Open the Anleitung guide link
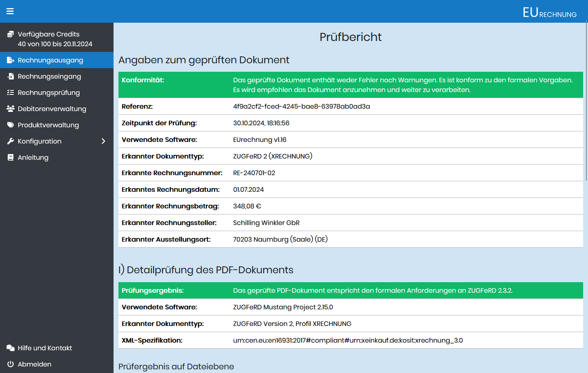The width and height of the screenshot is (588, 373). pos(57,157)
